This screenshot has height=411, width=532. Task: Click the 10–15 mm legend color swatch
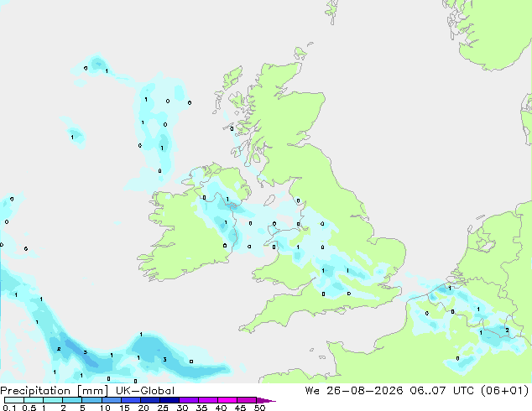click(112, 400)
